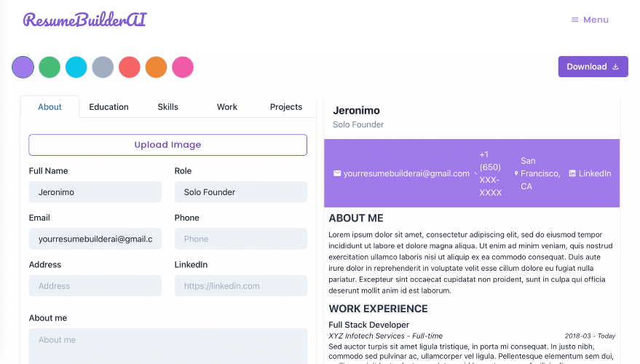640x364 pixels.
Task: Go to the Work tab
Action: pyautogui.click(x=227, y=107)
